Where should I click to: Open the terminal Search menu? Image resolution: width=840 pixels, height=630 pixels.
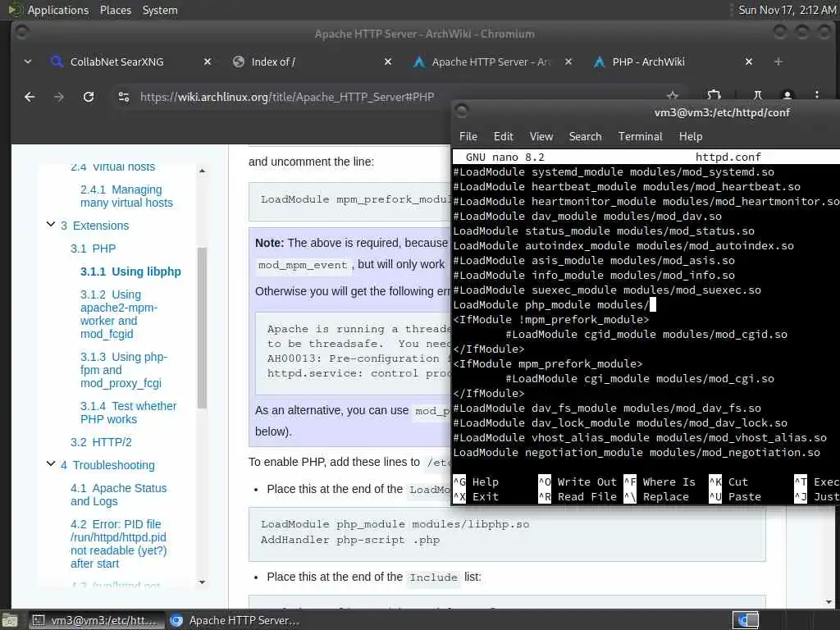tap(585, 137)
